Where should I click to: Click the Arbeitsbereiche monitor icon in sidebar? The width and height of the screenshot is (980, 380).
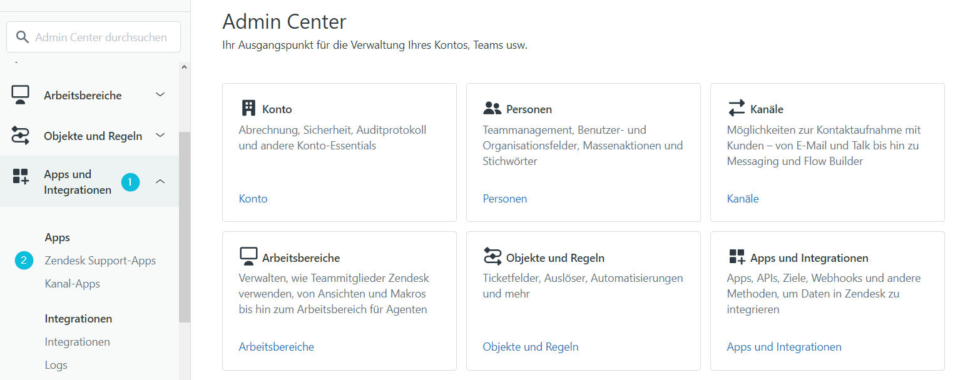click(x=21, y=95)
